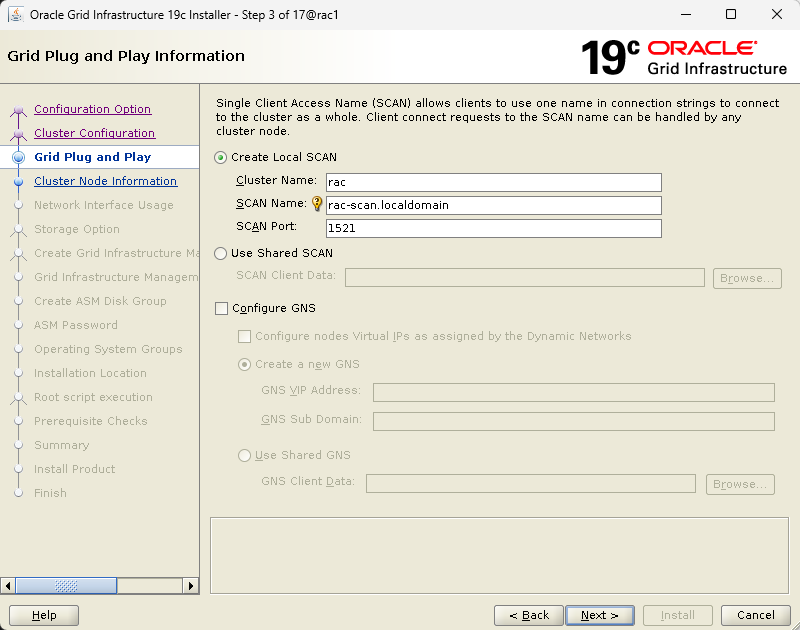Browse for GNS Client Data file
The width and height of the screenshot is (800, 630).
pos(740,484)
